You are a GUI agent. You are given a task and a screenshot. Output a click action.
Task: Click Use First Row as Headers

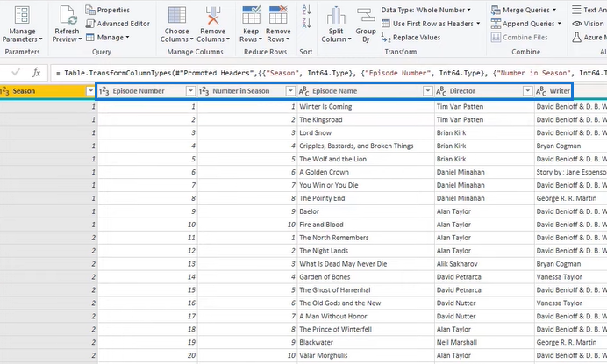[x=428, y=24]
